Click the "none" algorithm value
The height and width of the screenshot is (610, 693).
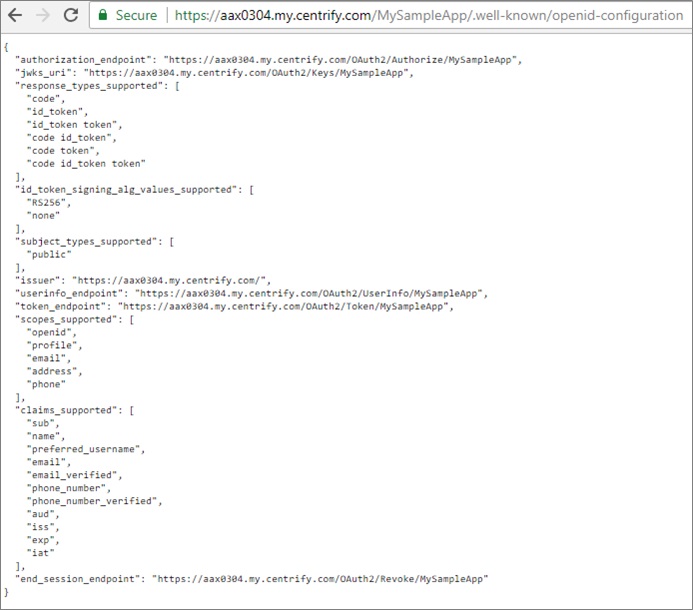(43, 215)
